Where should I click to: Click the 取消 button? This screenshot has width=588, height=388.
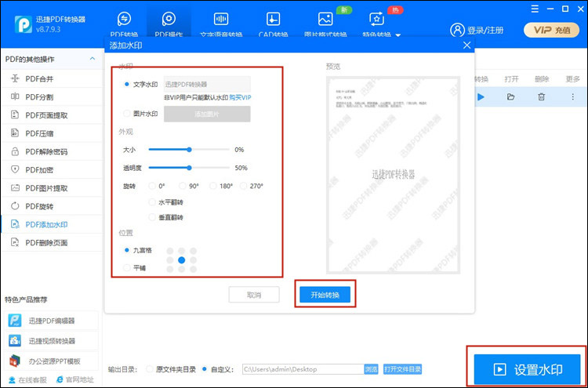coord(254,295)
